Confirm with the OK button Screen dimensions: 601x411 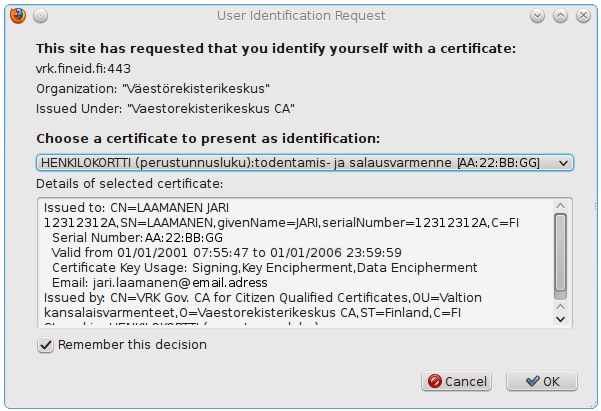[x=542, y=381]
